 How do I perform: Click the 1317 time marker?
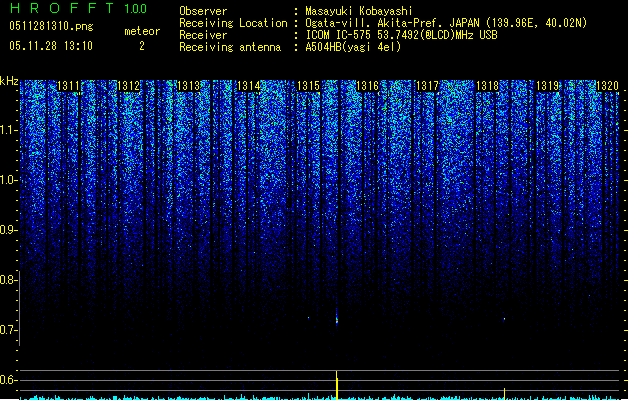pos(428,85)
